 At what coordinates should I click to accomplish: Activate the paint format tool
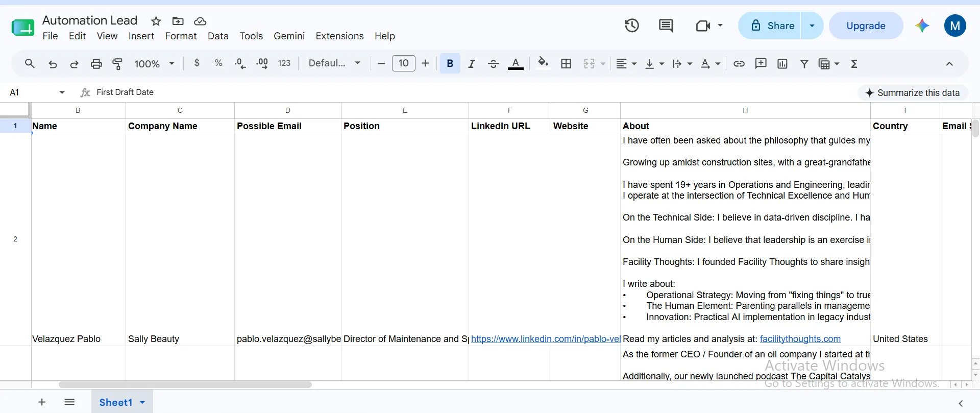click(117, 64)
